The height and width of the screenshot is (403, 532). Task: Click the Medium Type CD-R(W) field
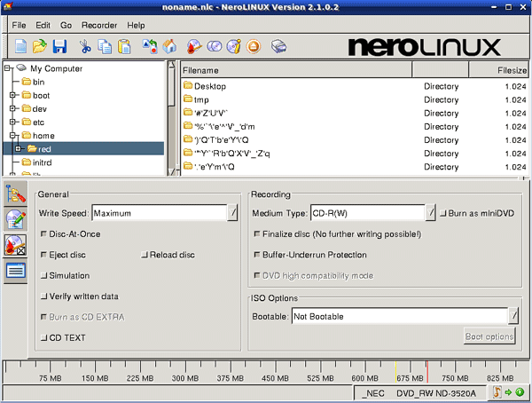(x=368, y=213)
